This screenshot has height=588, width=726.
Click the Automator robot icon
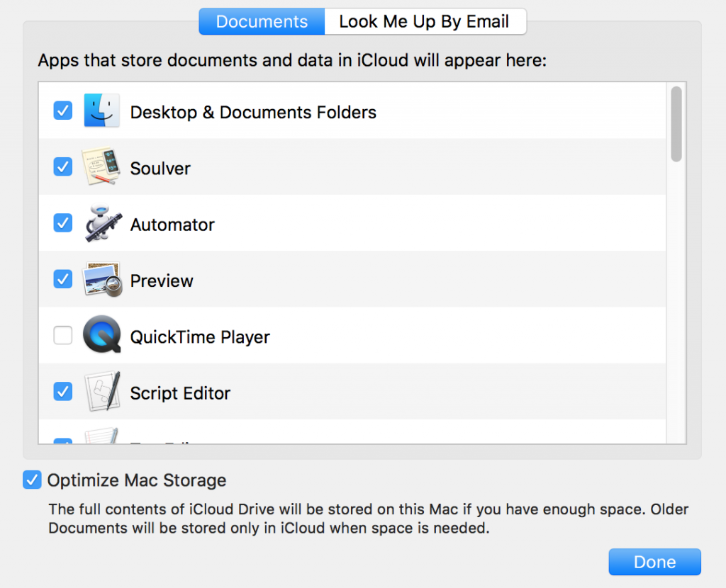pos(99,223)
